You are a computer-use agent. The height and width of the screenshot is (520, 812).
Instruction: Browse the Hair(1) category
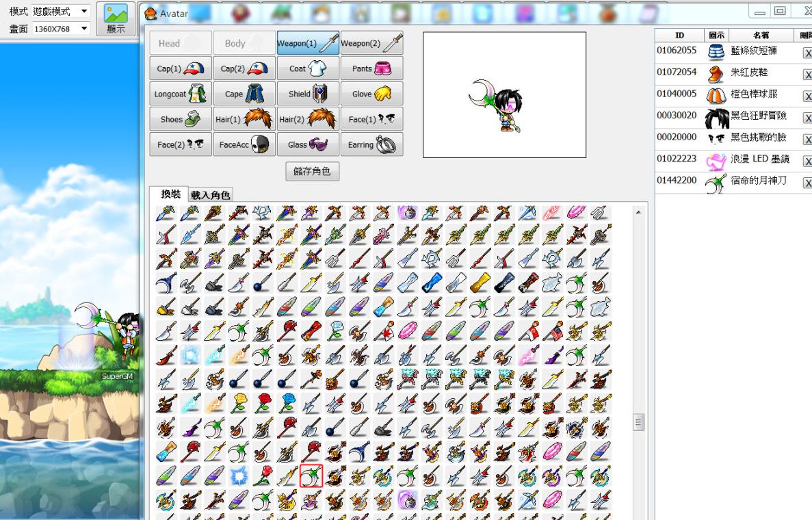tap(244, 119)
